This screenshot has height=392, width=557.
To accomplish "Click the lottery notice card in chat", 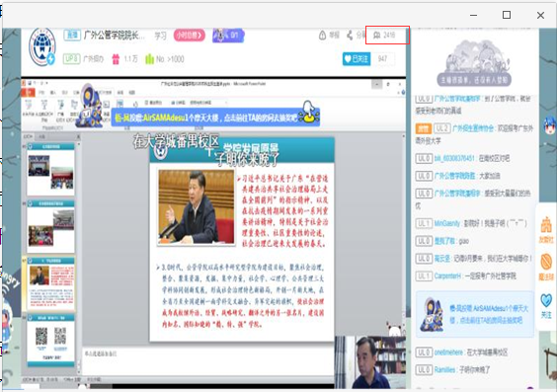I will (475, 314).
